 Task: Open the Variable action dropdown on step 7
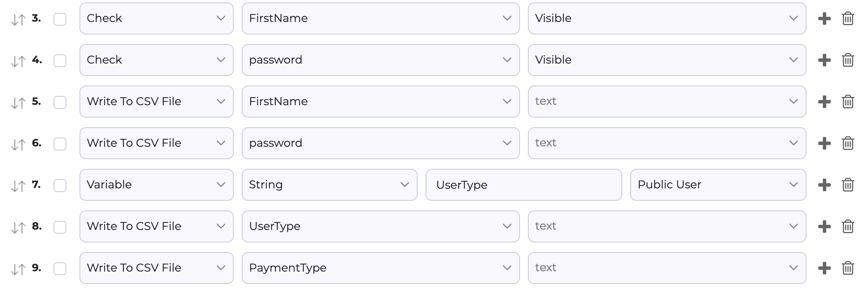tap(156, 185)
